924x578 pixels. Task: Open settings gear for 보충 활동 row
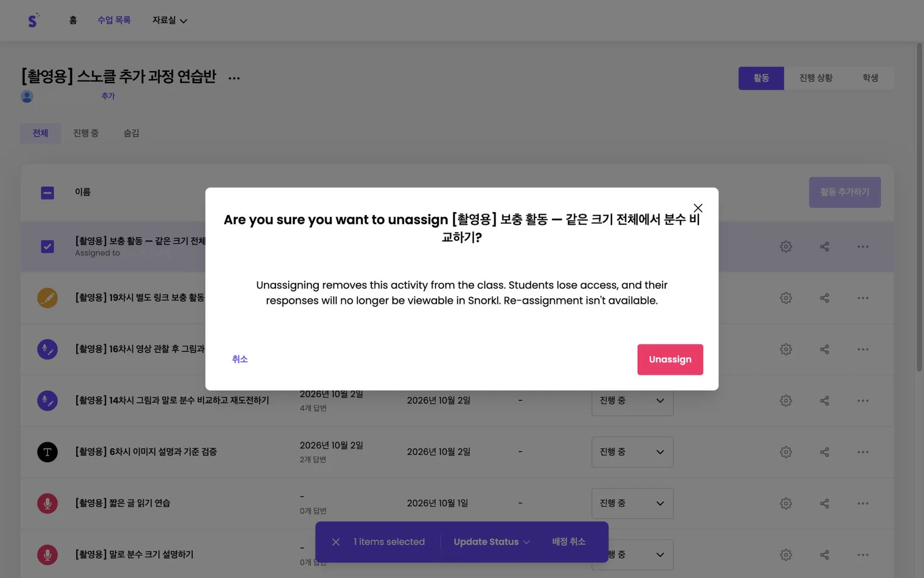coord(785,247)
